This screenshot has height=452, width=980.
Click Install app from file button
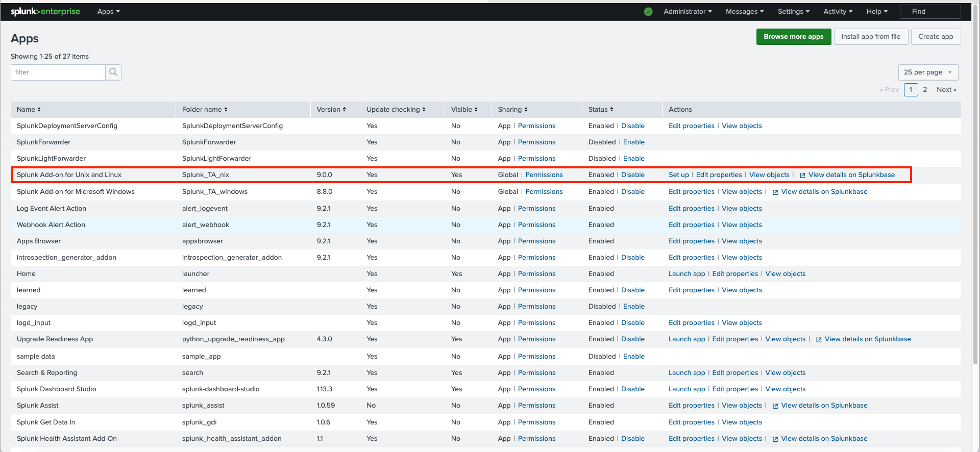click(x=871, y=36)
